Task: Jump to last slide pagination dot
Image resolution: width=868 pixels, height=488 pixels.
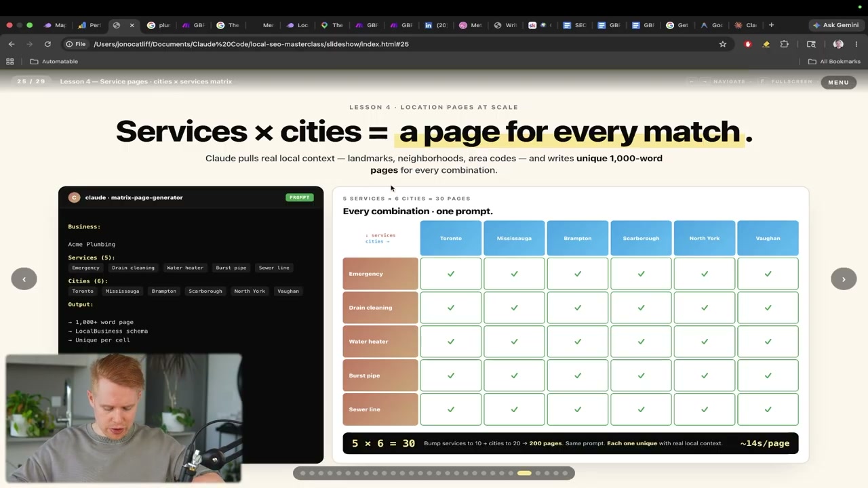Action: 565,473
